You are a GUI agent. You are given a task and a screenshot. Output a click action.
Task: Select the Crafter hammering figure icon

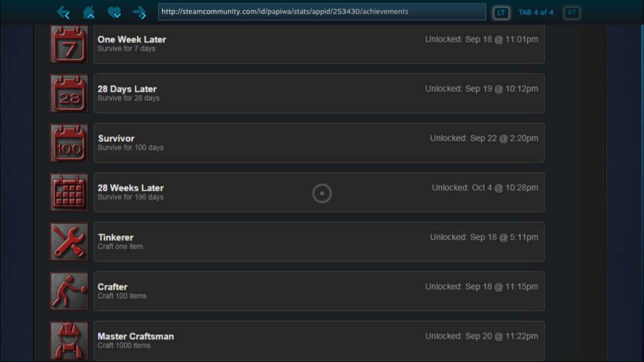(69, 291)
